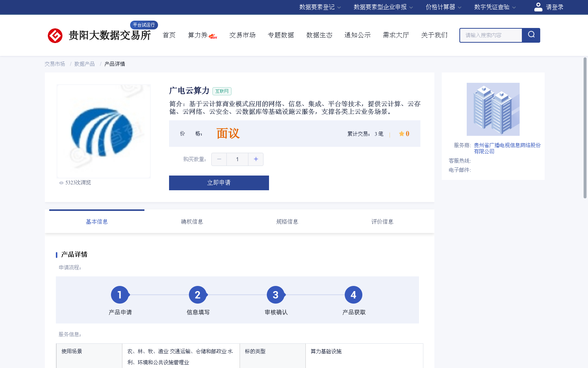Open 需求大厅 navigation item
This screenshot has height=368, width=588.
tap(396, 35)
